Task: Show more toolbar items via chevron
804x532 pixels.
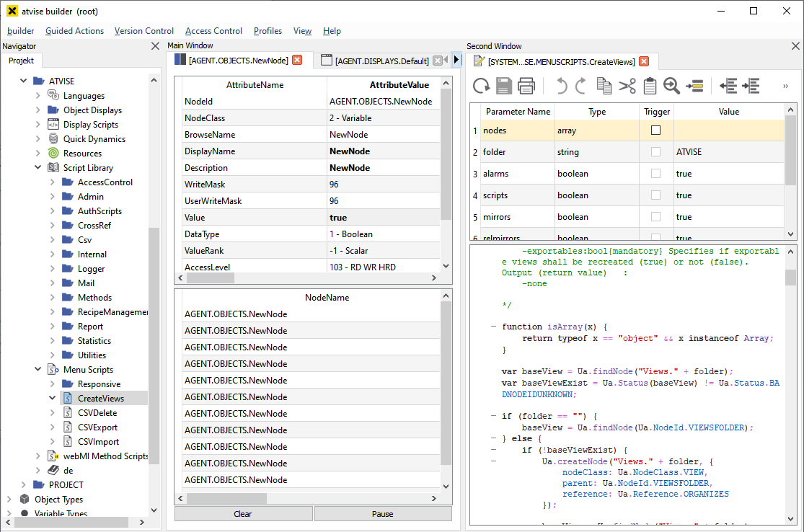Action: point(785,87)
